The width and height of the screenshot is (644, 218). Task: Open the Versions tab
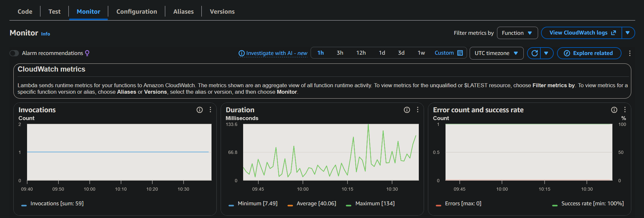pyautogui.click(x=222, y=11)
